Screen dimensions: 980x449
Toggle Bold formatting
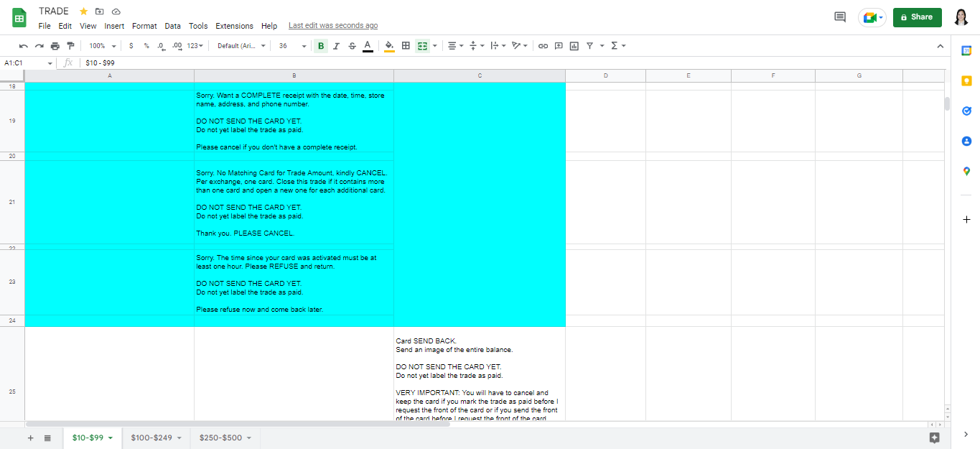(x=321, y=46)
